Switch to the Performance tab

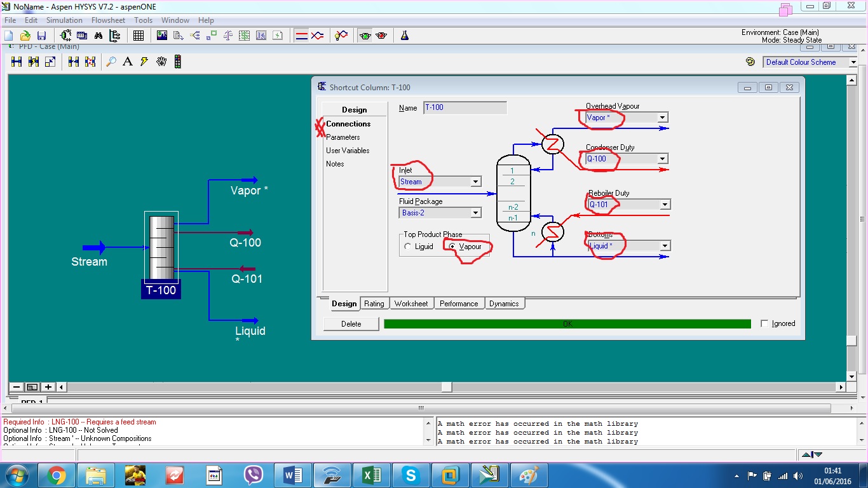click(459, 304)
